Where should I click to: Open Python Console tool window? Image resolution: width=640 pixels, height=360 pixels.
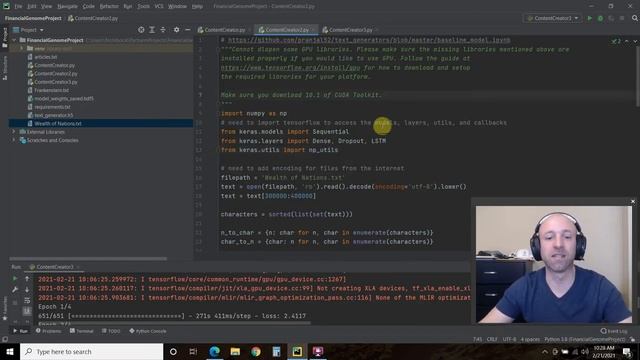(148, 331)
